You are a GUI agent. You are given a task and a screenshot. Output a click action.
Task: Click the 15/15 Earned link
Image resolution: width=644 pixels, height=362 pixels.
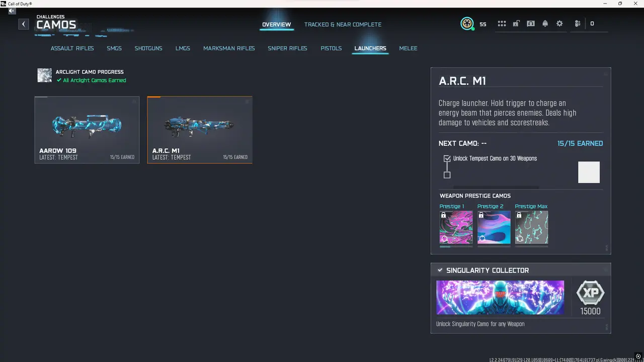click(x=580, y=143)
